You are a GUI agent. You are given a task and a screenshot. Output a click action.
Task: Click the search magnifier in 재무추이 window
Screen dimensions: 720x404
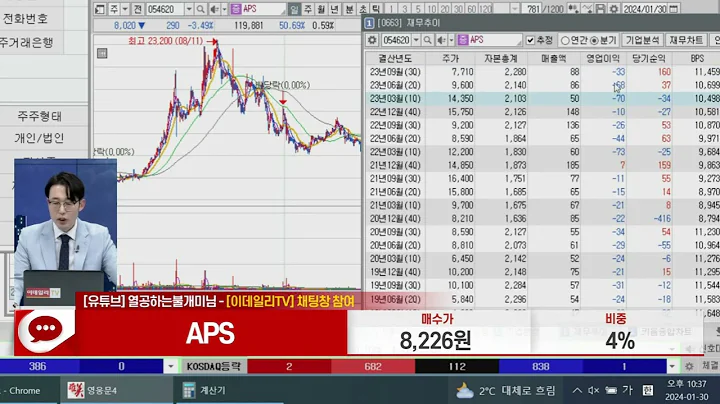428,40
